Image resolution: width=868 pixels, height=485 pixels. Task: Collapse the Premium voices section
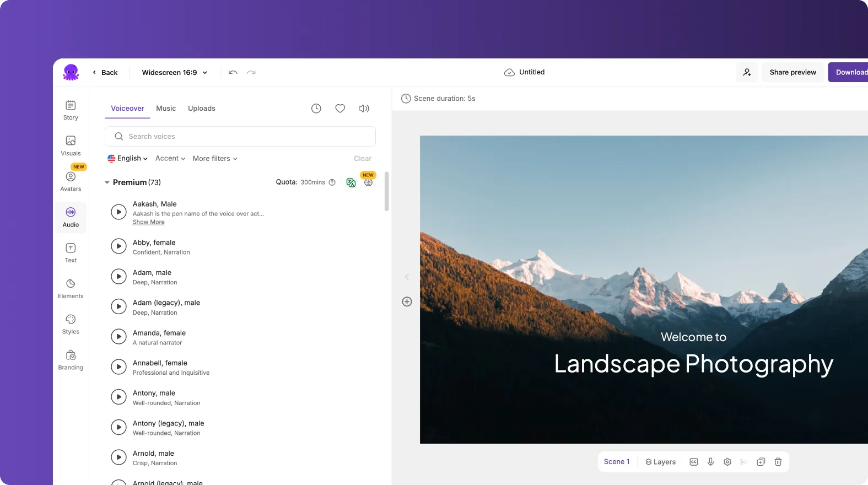107,182
